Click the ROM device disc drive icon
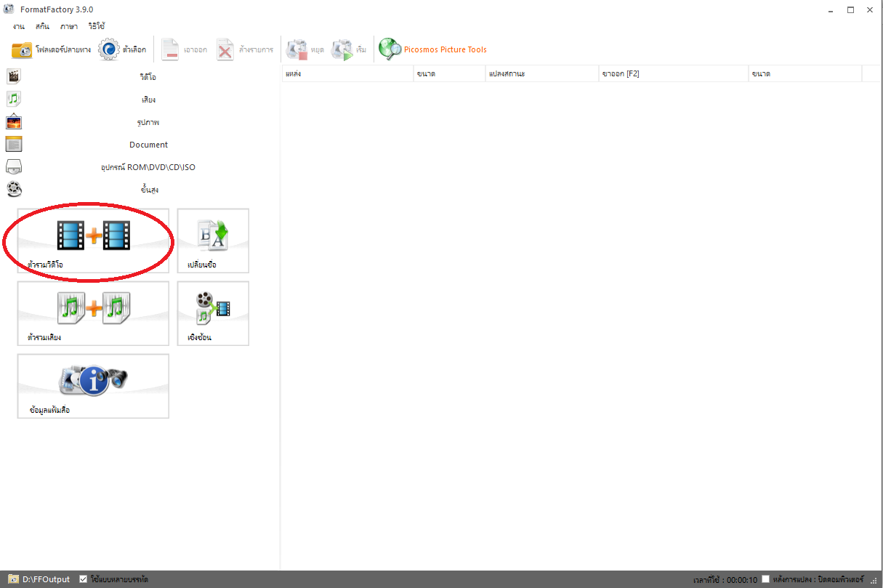The image size is (883, 588). tap(14, 166)
